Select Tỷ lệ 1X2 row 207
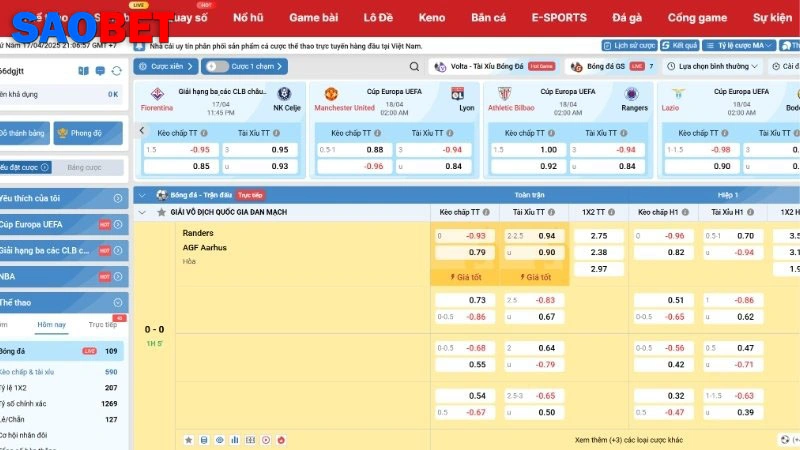This screenshot has width=800, height=450. (x=61, y=388)
